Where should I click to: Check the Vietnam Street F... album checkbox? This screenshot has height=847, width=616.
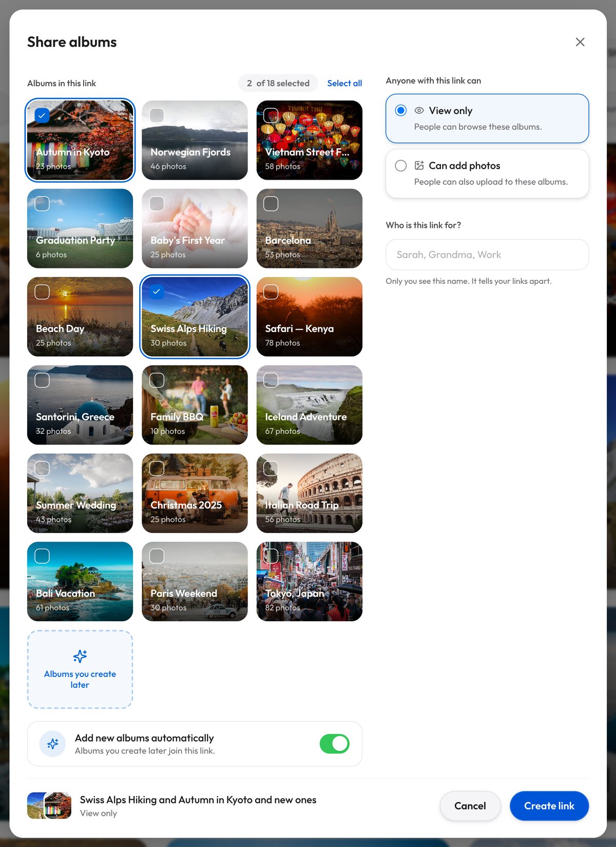coord(271,115)
